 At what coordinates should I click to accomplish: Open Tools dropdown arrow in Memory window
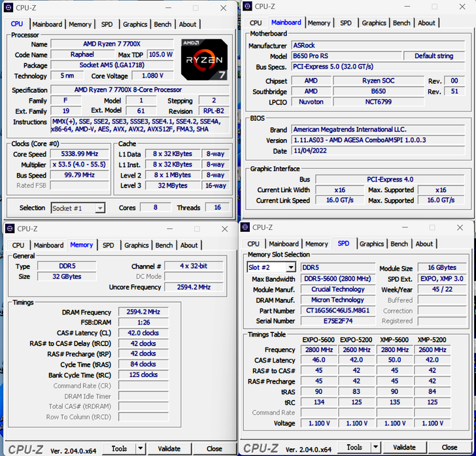(140, 448)
